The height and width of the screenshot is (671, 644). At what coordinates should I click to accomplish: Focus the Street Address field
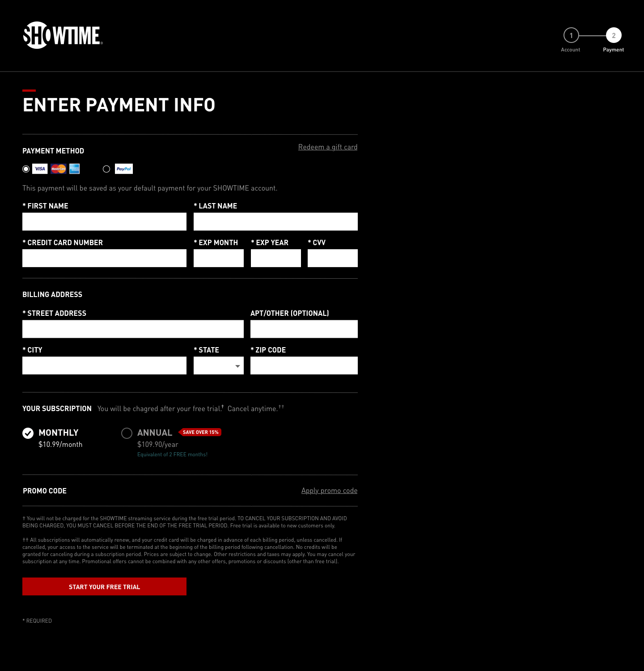tap(133, 329)
